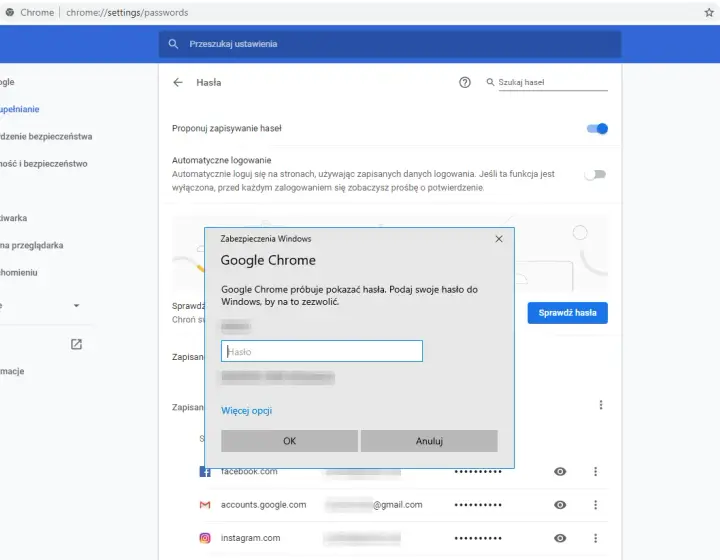Open sidebar item ending 'homieniu'
The height and width of the screenshot is (560, 720).
(19, 273)
